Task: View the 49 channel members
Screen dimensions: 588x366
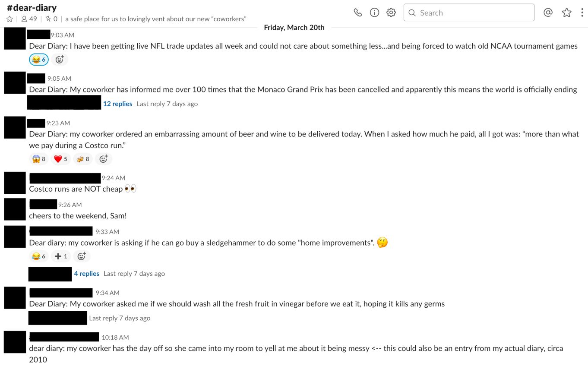Action: [29, 19]
